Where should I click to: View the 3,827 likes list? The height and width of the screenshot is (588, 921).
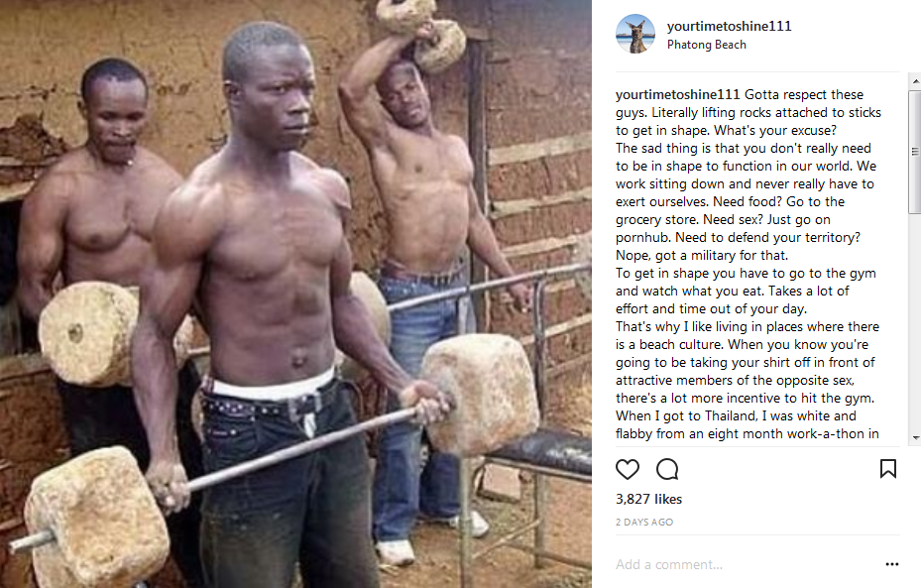point(648,500)
